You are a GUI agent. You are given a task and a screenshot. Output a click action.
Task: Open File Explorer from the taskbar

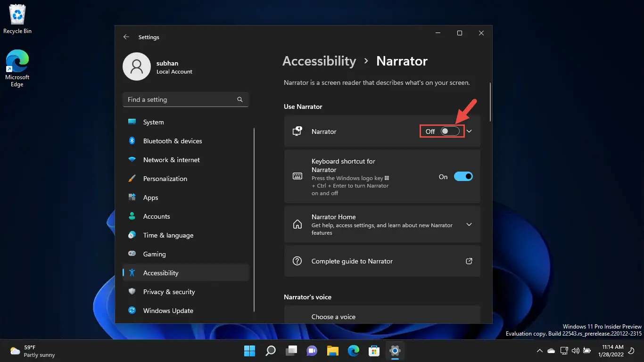[333, 351]
